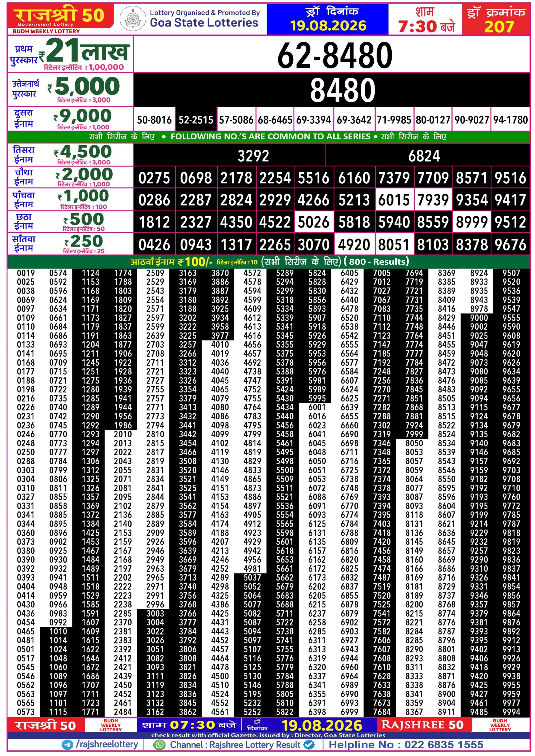The height and width of the screenshot is (756, 535).
Task: Click the ₹250 seventh prize amount
Action: [x=84, y=241]
